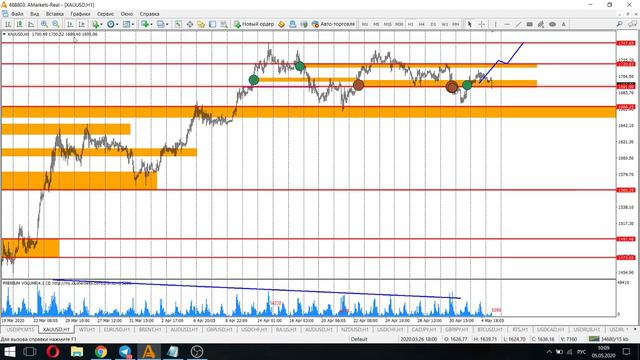Click the signals icon before Авто-торговля
The width and height of the screenshot is (640, 360).
pos(304,24)
